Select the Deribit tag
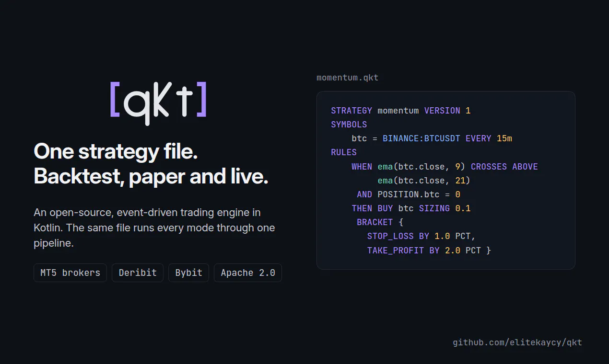 (138, 273)
